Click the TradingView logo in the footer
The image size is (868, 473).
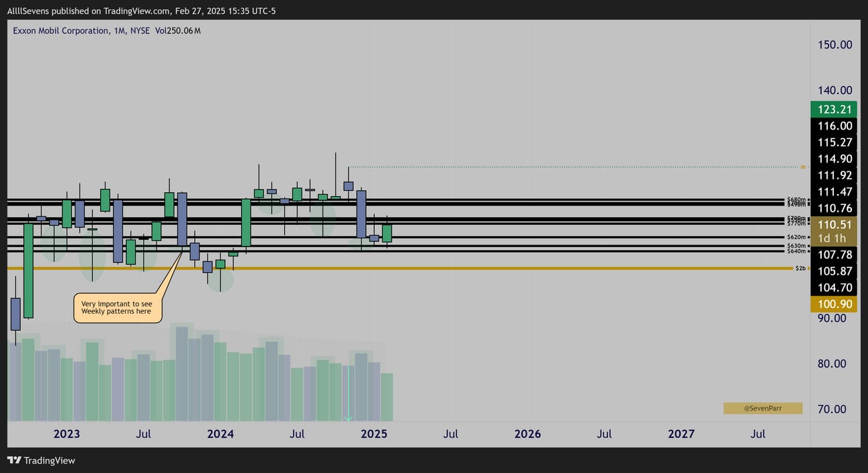41,460
